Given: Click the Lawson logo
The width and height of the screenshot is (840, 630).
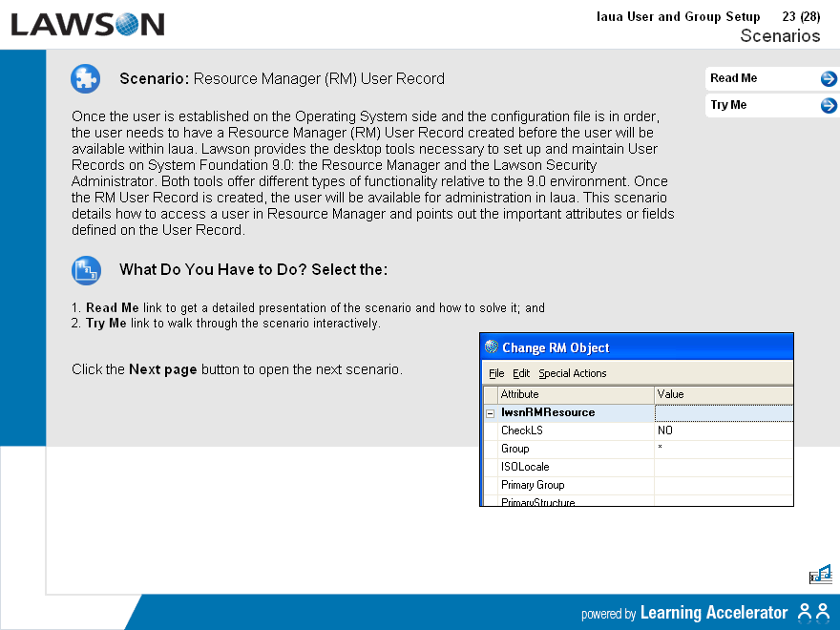Looking at the screenshot, I should coord(87,25).
